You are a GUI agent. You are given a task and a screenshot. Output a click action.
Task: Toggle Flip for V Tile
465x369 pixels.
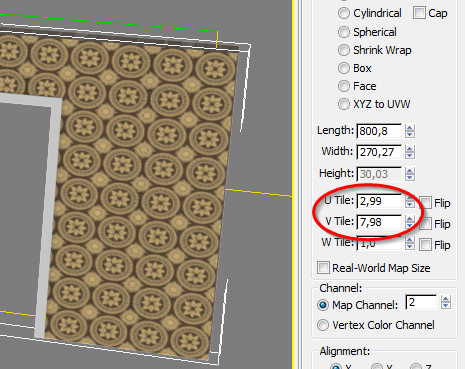[425, 224]
